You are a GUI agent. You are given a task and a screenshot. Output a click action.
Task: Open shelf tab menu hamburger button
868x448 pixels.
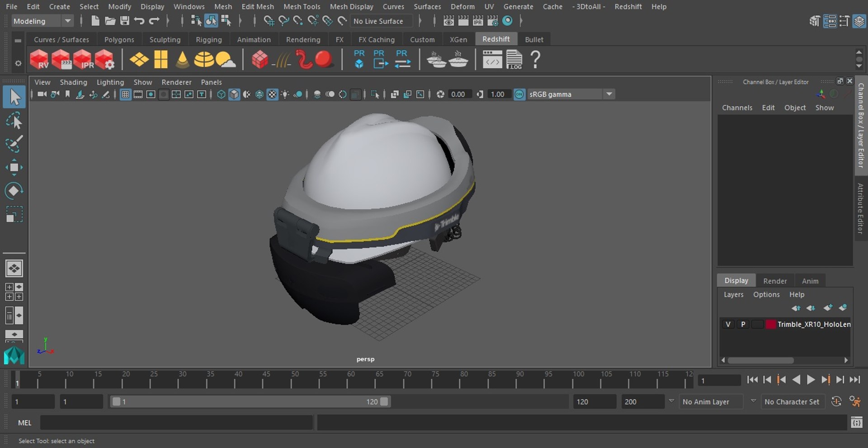(x=18, y=40)
